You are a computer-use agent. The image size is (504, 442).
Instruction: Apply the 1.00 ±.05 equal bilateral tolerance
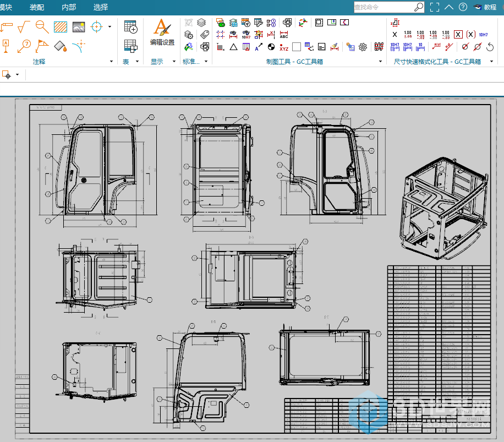[408, 34]
